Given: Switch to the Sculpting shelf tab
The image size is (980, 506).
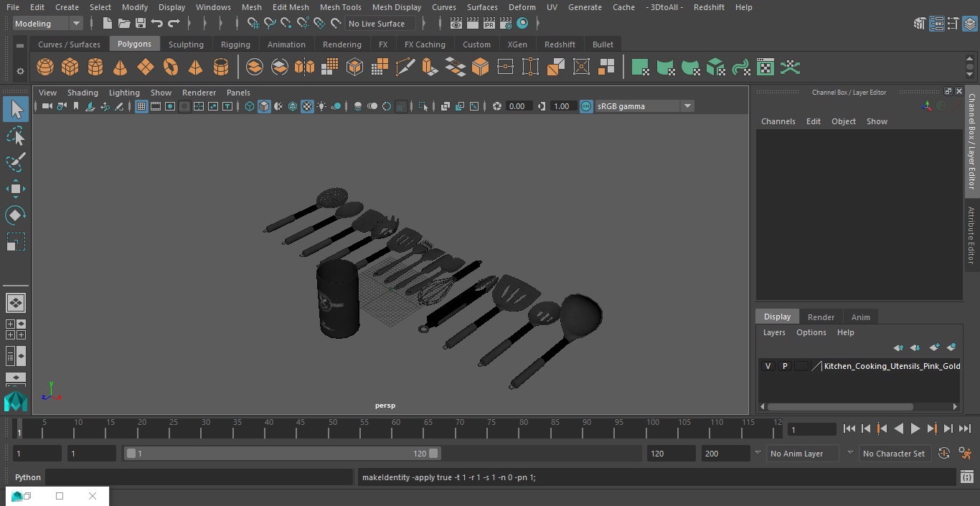Looking at the screenshot, I should (186, 44).
